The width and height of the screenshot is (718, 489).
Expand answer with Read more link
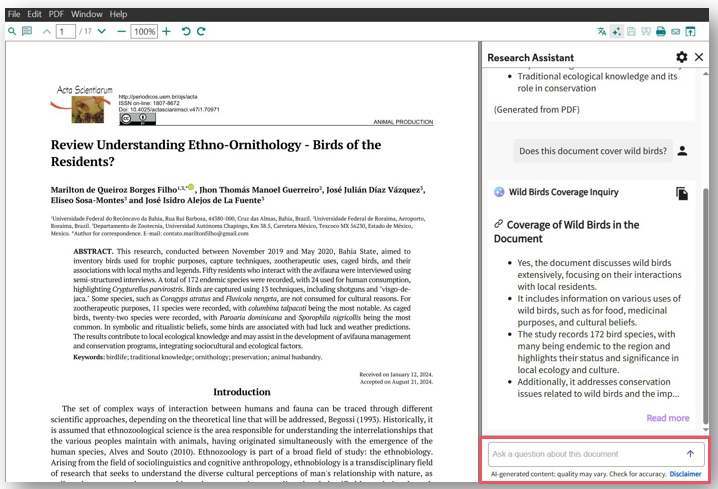667,418
